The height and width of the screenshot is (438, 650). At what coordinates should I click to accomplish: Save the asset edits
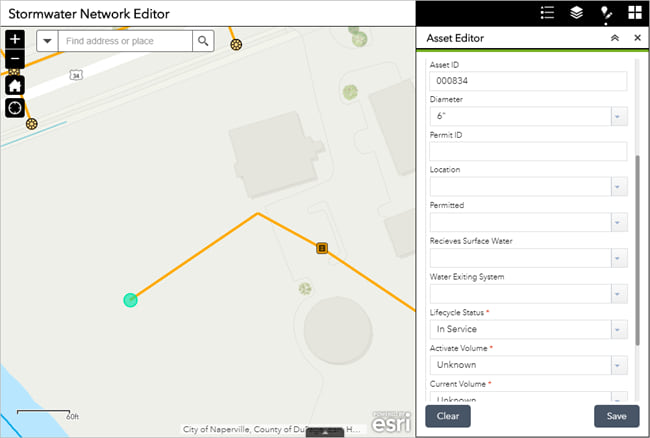pos(616,416)
